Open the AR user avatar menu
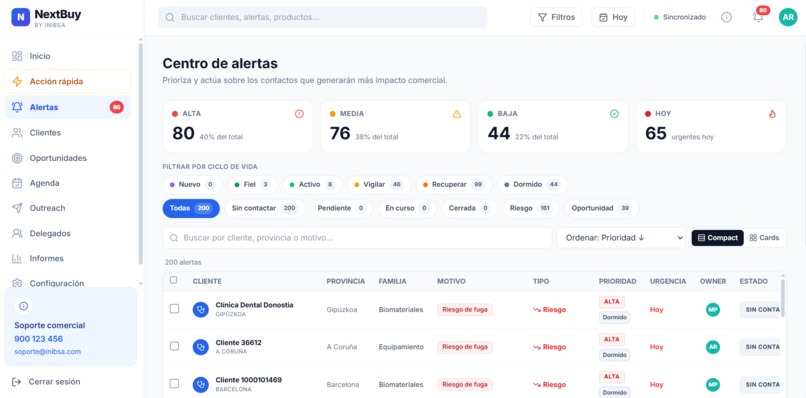Image resolution: width=806 pixels, height=398 pixels. click(x=787, y=17)
